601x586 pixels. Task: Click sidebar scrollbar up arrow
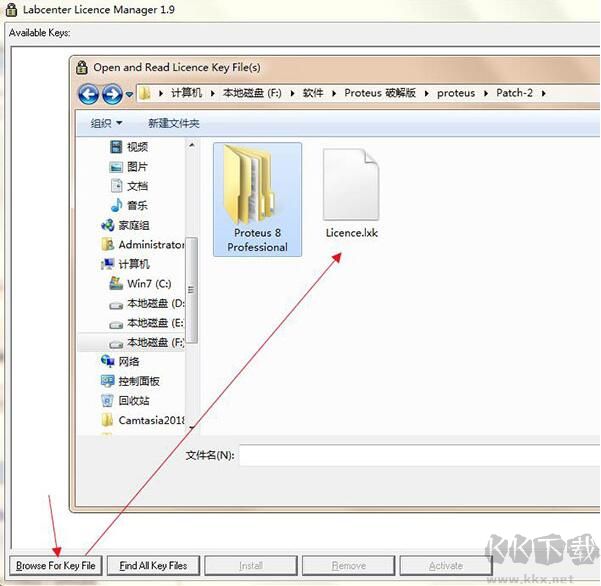point(192,145)
